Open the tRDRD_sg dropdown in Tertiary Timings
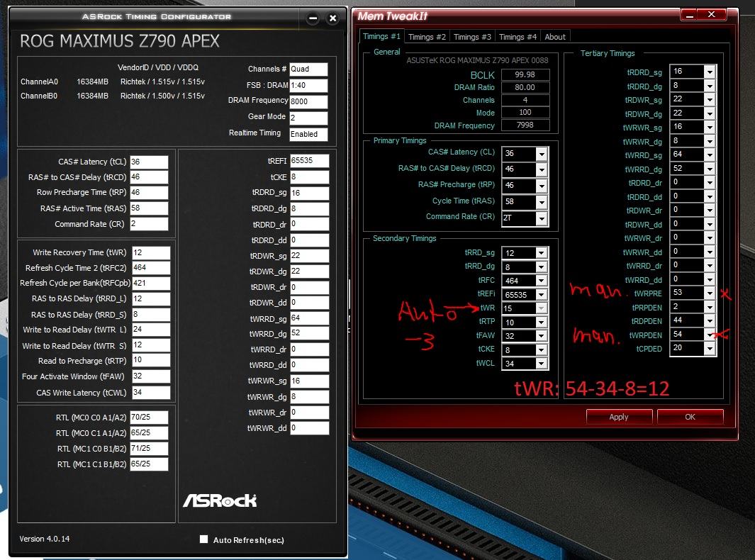The height and width of the screenshot is (560, 755). tap(710, 72)
